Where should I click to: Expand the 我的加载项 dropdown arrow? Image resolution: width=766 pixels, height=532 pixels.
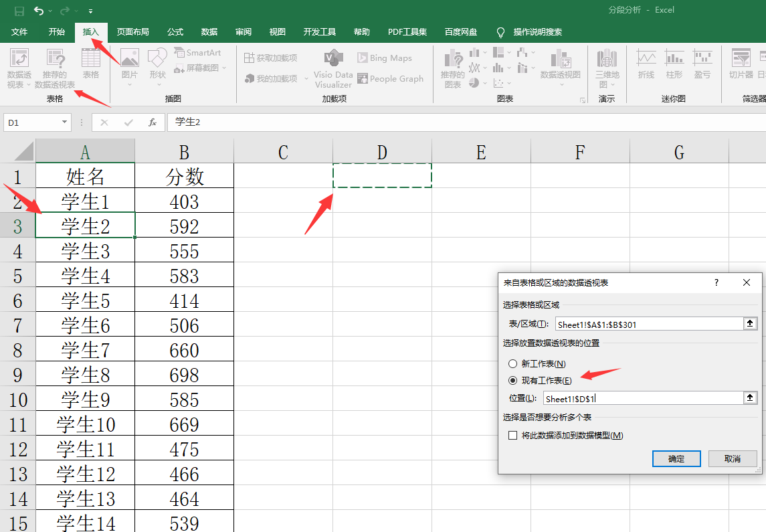pyautogui.click(x=306, y=78)
